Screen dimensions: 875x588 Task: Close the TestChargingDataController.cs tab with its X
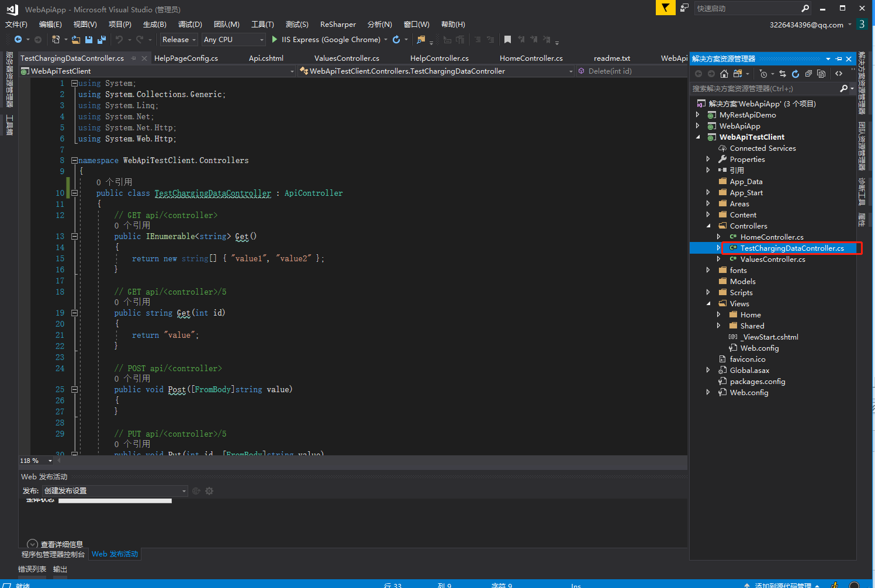click(x=144, y=58)
